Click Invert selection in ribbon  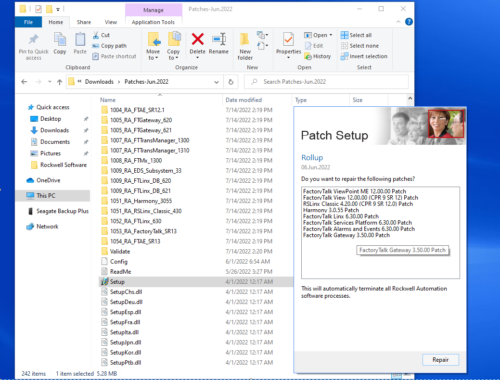364,56
